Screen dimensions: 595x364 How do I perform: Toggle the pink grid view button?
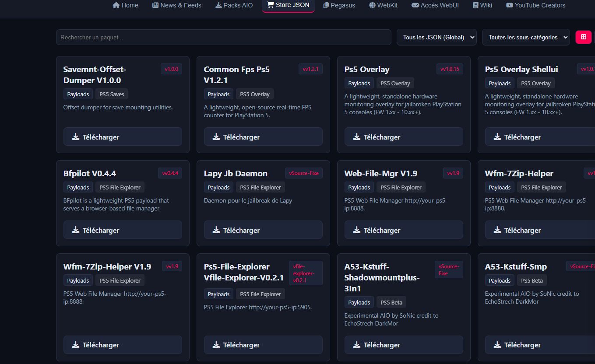pos(584,37)
